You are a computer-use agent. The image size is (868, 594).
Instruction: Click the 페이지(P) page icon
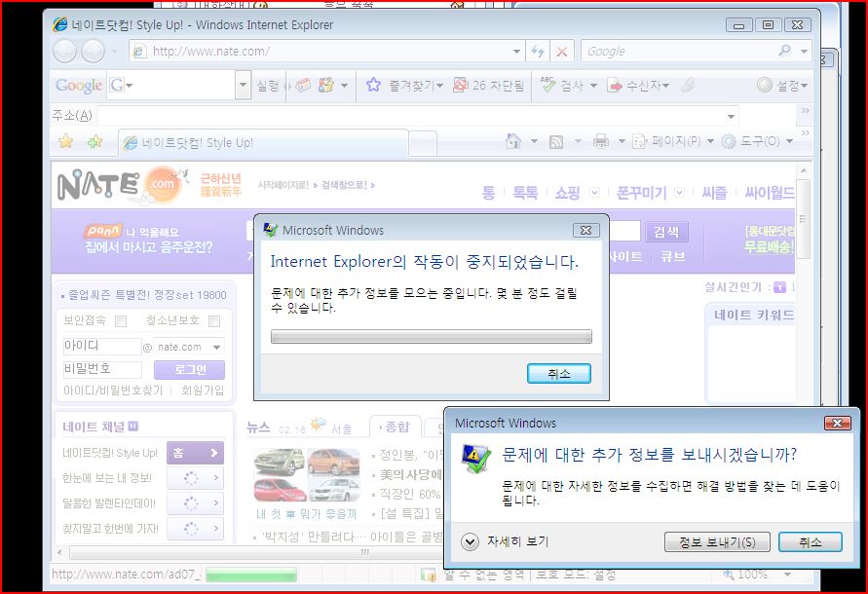(639, 141)
